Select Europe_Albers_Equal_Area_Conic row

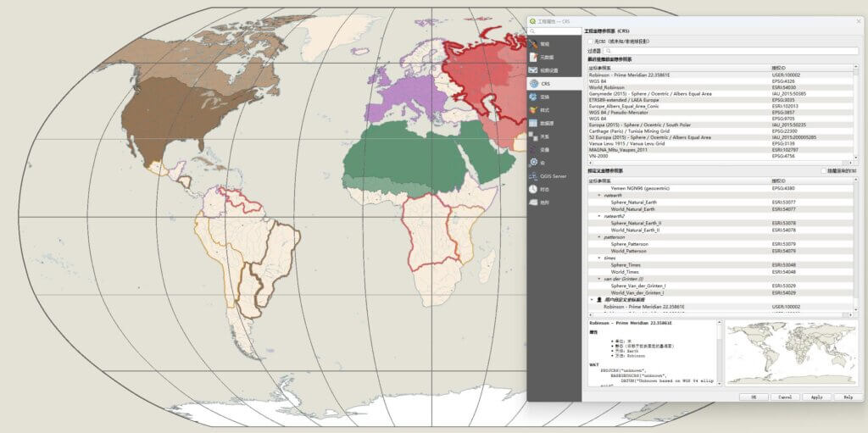point(721,106)
